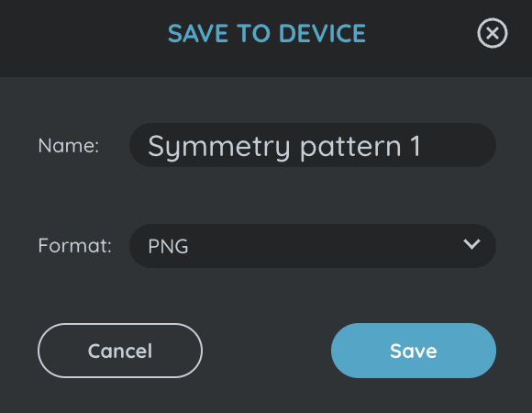
Task: Abort the export with Cancel
Action: (x=120, y=351)
